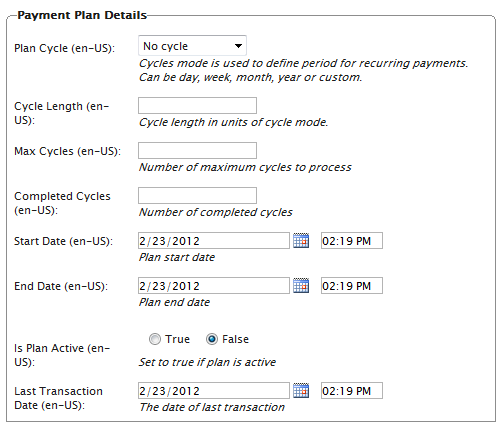This screenshot has width=504, height=428.
Task: Focus the Max Cycles input field
Action: (x=197, y=150)
